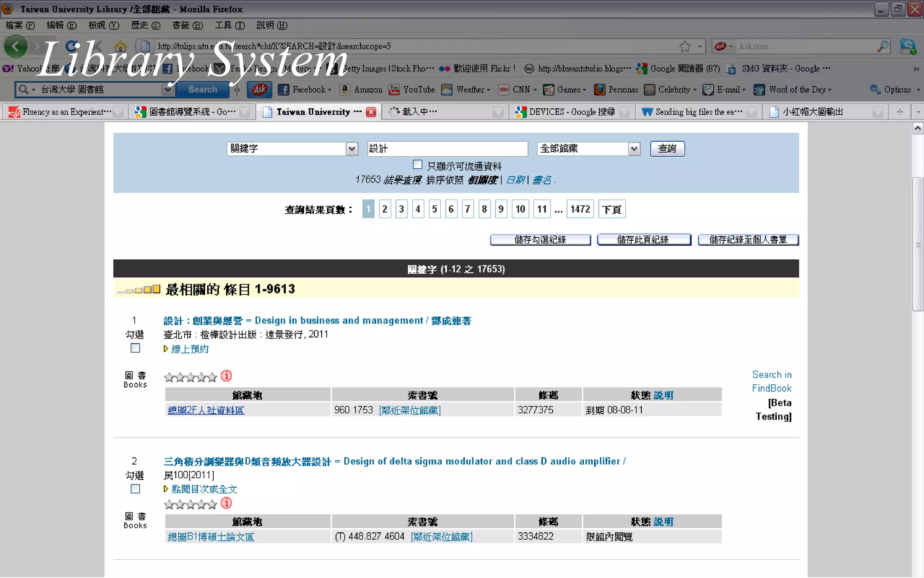Open the bookmark star dropdown arrow

[699, 46]
